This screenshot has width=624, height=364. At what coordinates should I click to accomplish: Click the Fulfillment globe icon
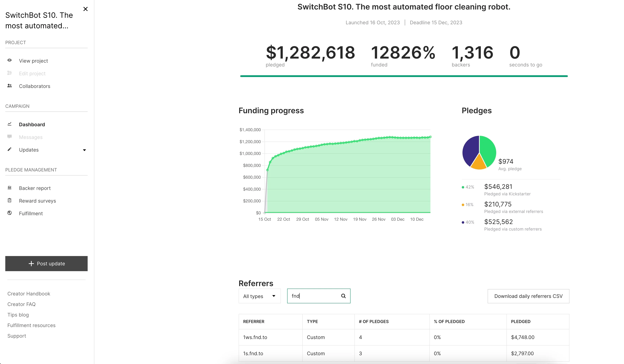pos(9,213)
